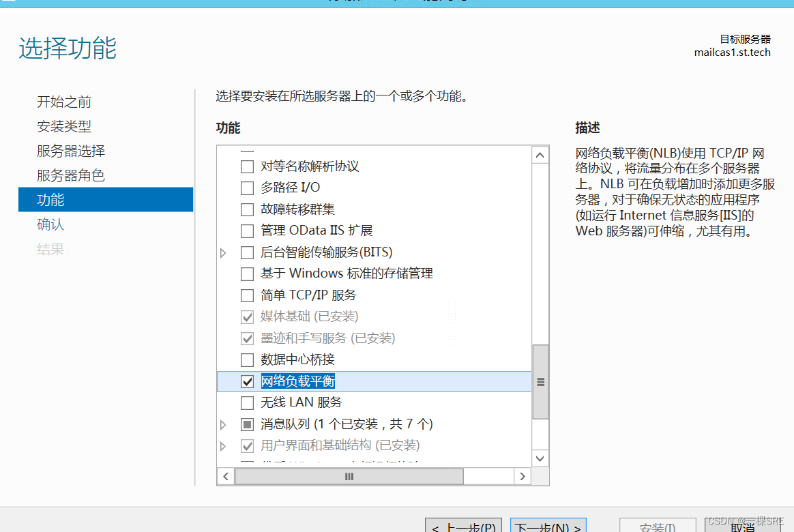The width and height of the screenshot is (794, 532).
Task: Expand the 消息队列 tree node
Action: (223, 424)
